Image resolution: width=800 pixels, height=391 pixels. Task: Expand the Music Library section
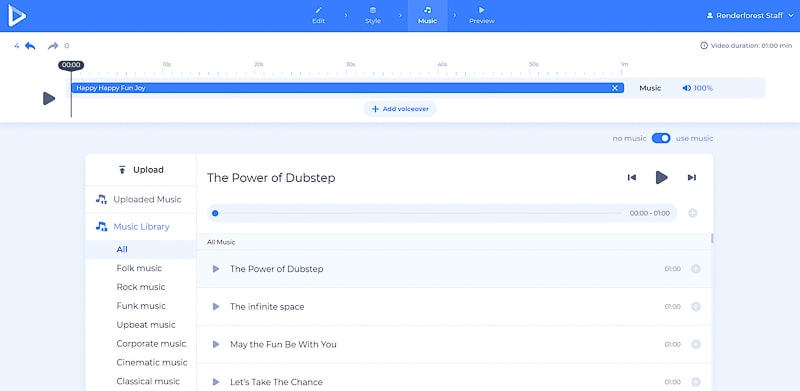[x=141, y=227]
